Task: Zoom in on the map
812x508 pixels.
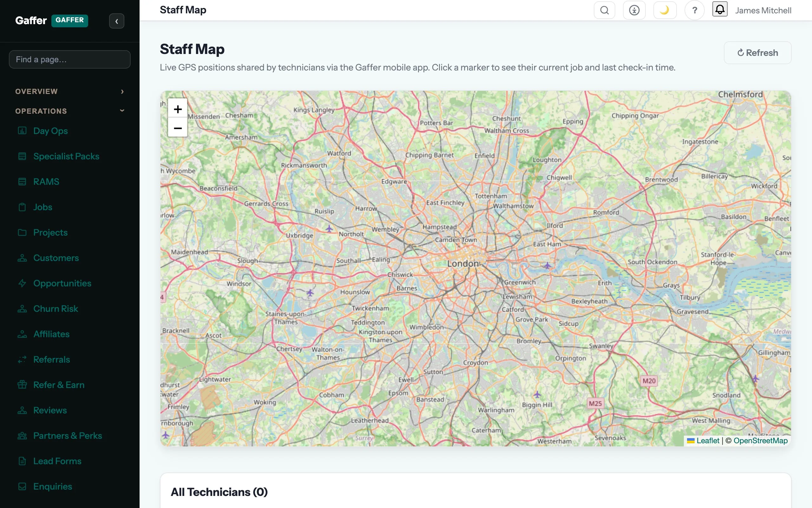Action: coord(178,109)
